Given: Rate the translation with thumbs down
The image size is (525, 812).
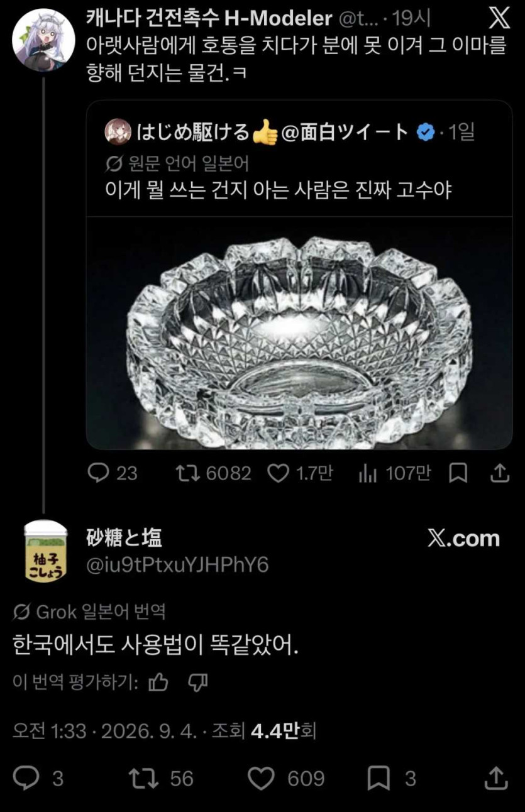Looking at the screenshot, I should click(198, 682).
